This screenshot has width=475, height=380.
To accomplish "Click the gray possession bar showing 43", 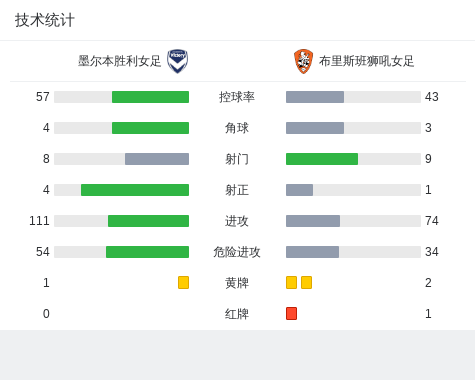I will (x=315, y=97).
